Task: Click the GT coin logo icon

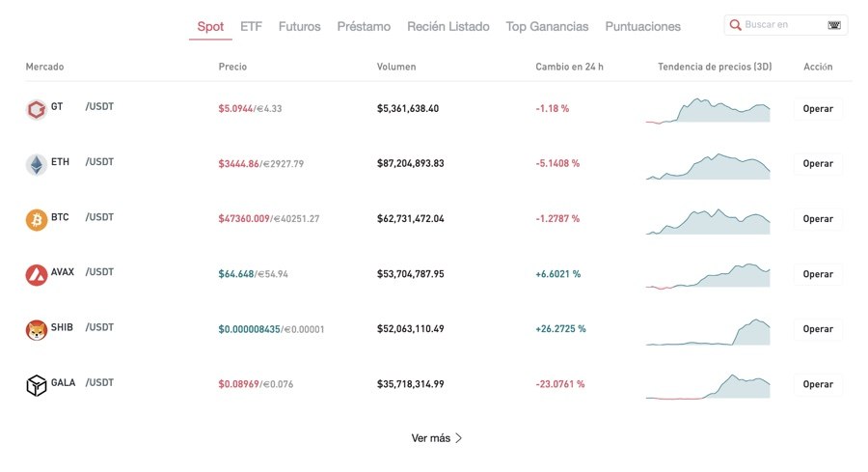Action: tap(36, 109)
